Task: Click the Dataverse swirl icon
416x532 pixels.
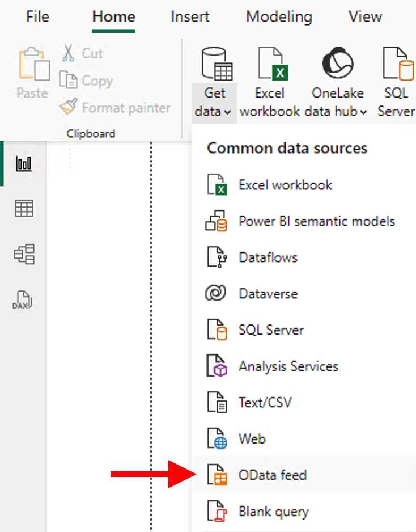Action: (215, 293)
